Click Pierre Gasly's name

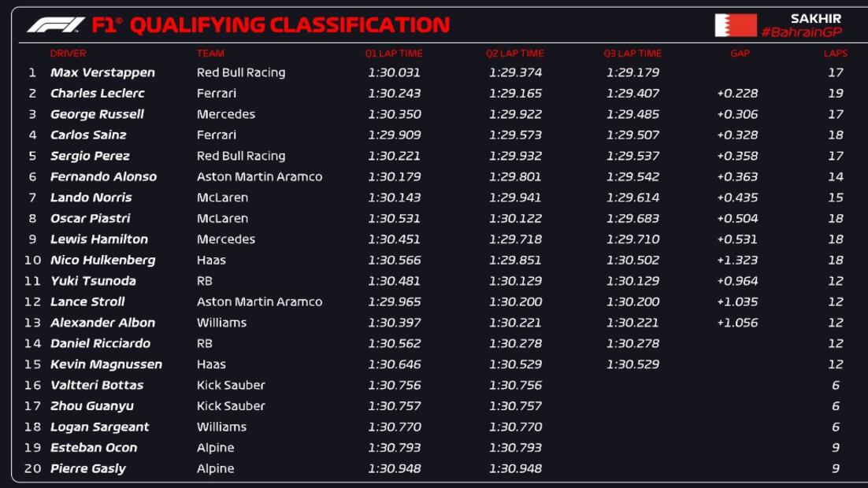[88, 469]
